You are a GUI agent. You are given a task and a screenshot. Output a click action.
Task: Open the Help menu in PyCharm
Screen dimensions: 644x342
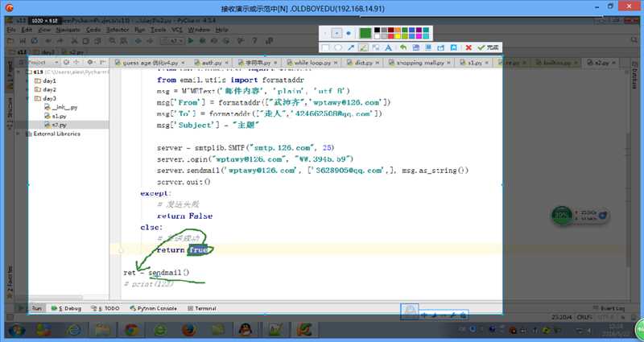[222, 30]
